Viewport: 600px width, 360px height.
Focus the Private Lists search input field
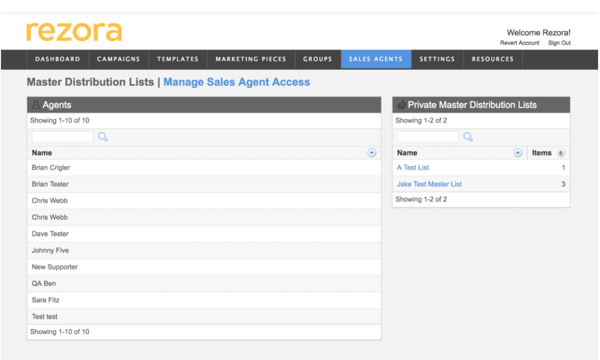pos(428,137)
